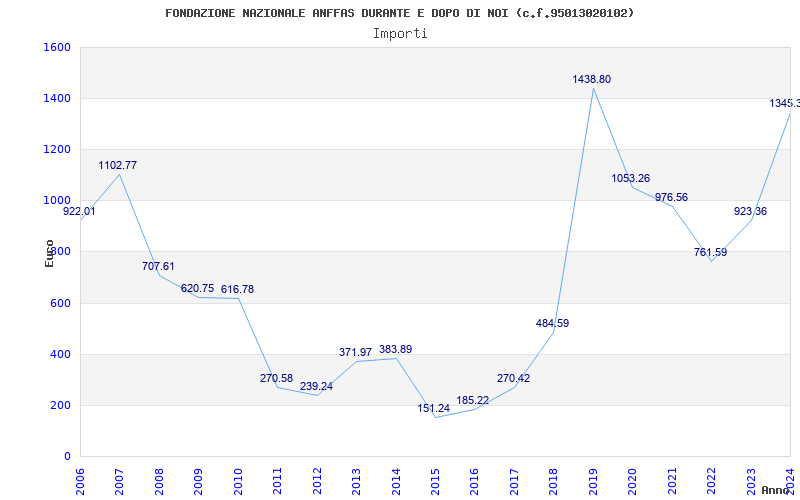The image size is (800, 500).
Task: Click y-axis tick label 1000
Action: 57,201
